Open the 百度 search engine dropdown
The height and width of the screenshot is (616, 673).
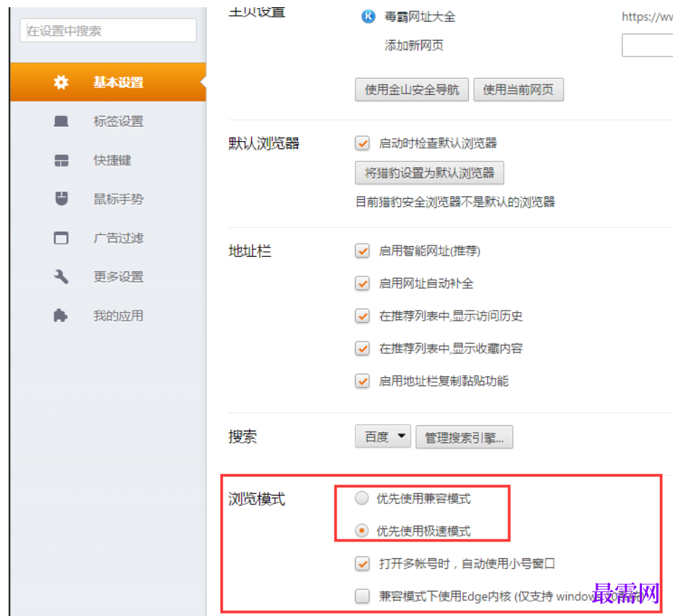(383, 436)
